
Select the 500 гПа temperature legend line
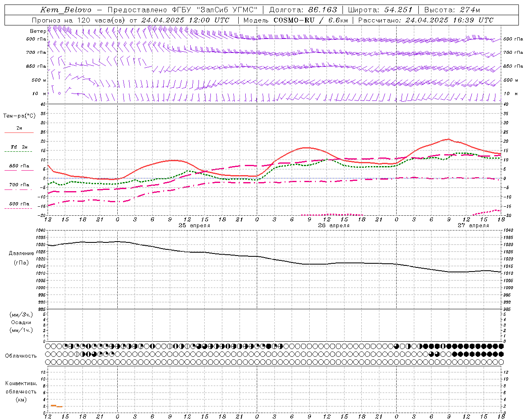18,208
